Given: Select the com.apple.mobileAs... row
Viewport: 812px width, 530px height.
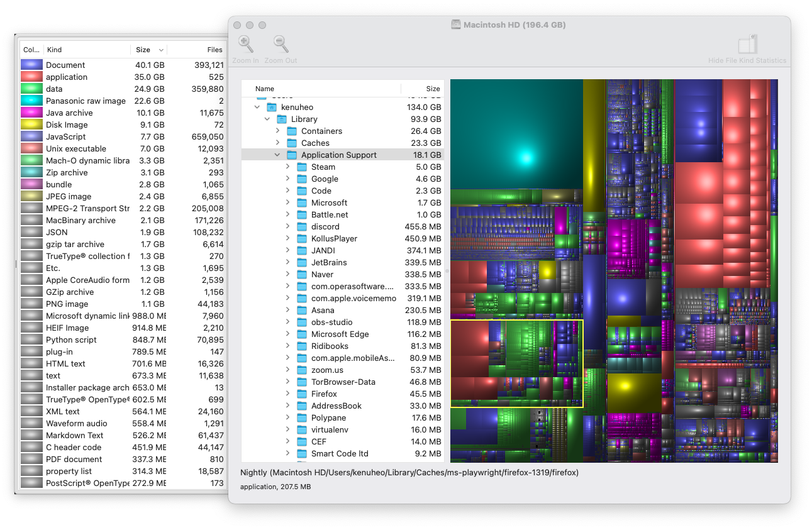Looking at the screenshot, I should tap(343, 358).
